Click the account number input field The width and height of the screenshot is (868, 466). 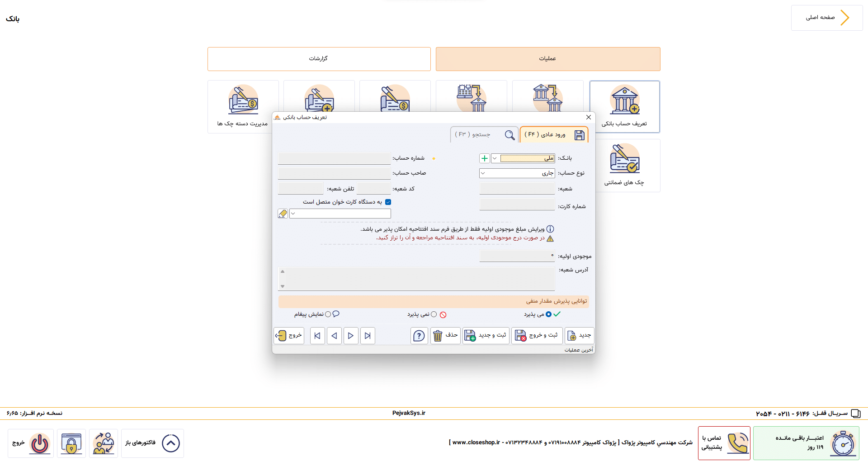click(x=334, y=158)
